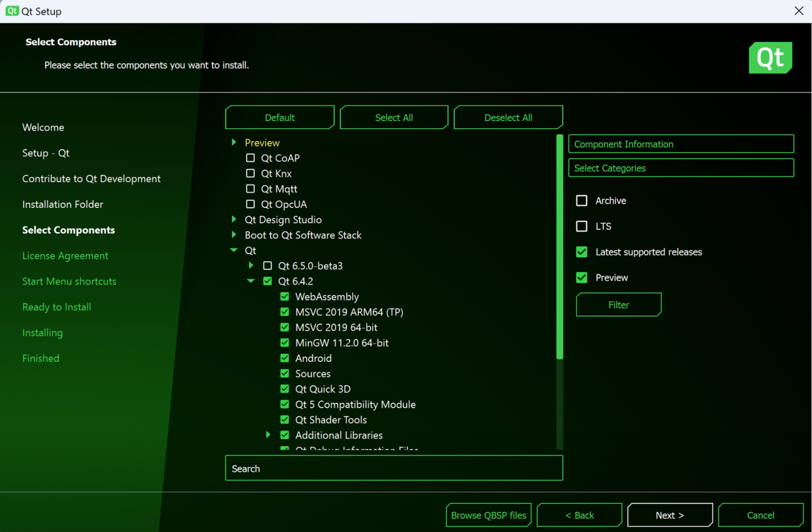
Task: Click the Qt Setup title bar icon
Action: point(11,11)
